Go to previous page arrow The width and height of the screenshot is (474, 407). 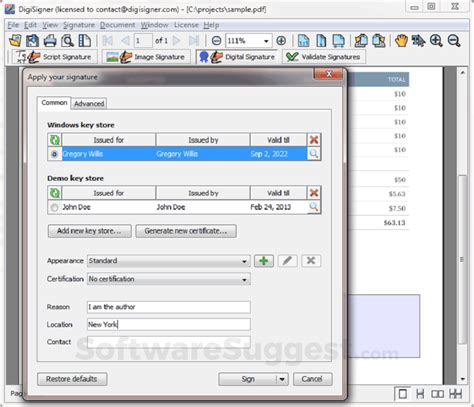125,41
